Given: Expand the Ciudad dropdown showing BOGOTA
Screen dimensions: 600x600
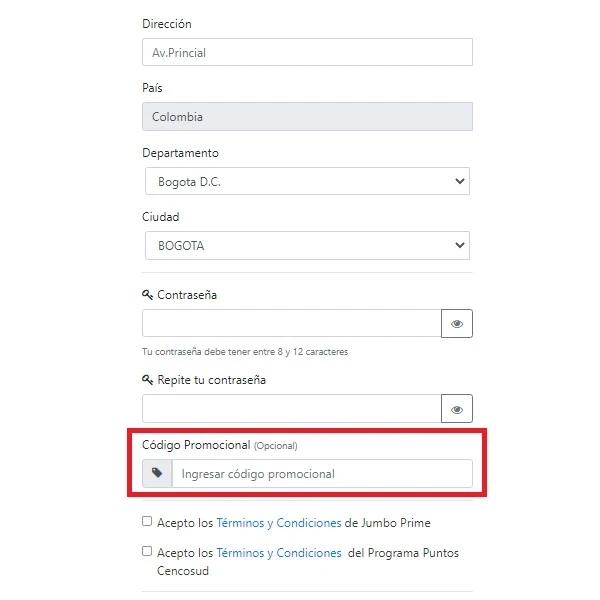Looking at the screenshot, I should (306, 245).
